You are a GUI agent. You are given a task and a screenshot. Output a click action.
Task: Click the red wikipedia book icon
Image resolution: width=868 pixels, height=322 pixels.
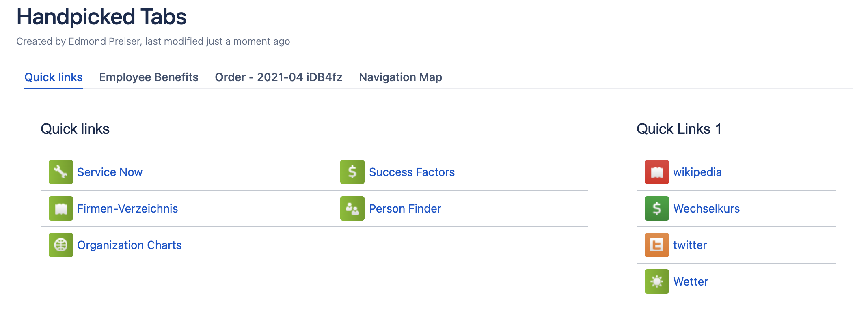657,172
